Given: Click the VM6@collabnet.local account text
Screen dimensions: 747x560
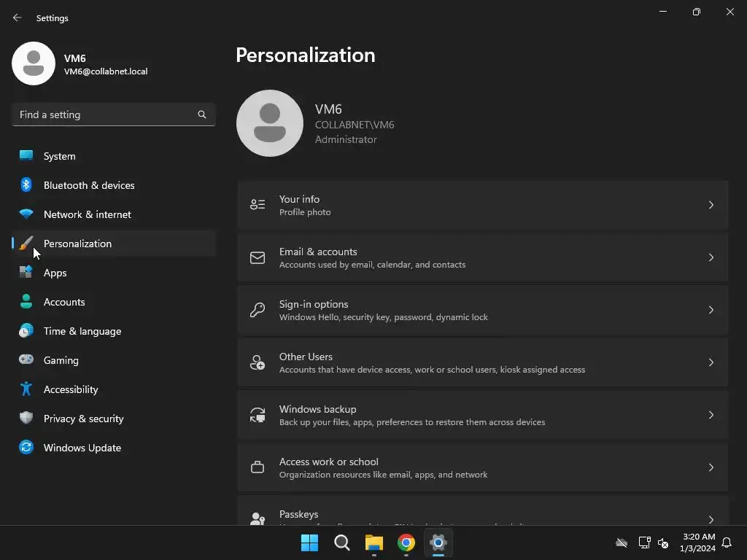Looking at the screenshot, I should coord(106,71).
